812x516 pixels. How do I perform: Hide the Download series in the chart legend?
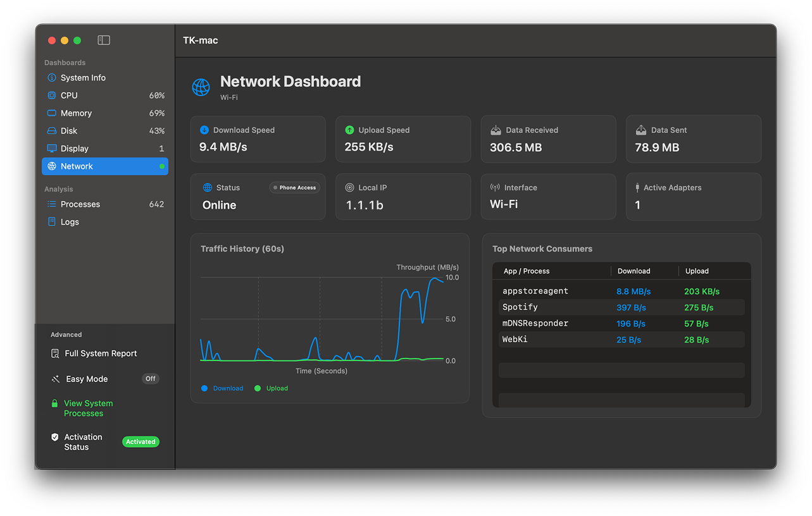pyautogui.click(x=222, y=388)
